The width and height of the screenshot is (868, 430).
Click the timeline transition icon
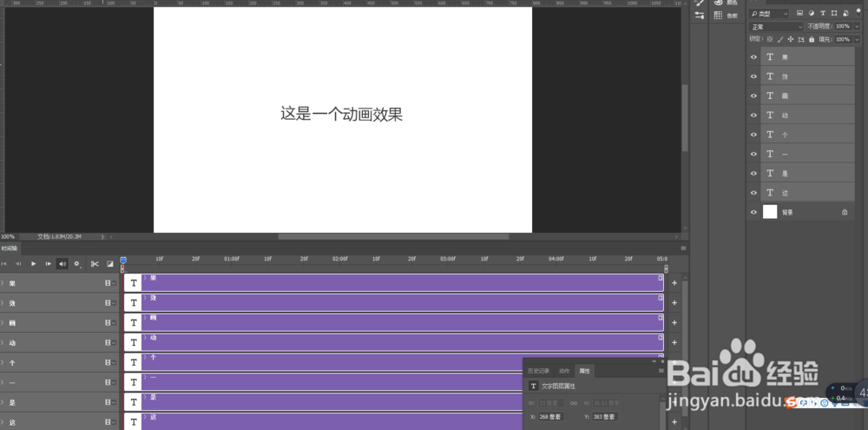(109, 264)
